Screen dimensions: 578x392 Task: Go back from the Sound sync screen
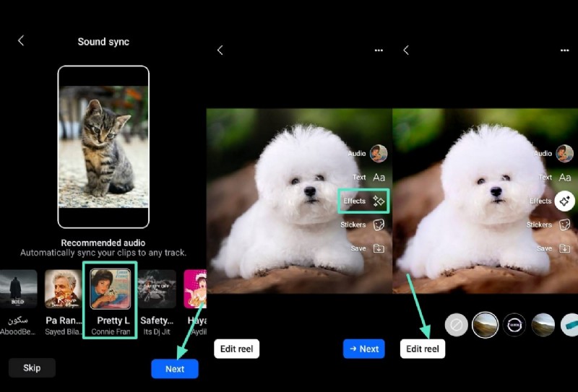tap(21, 41)
